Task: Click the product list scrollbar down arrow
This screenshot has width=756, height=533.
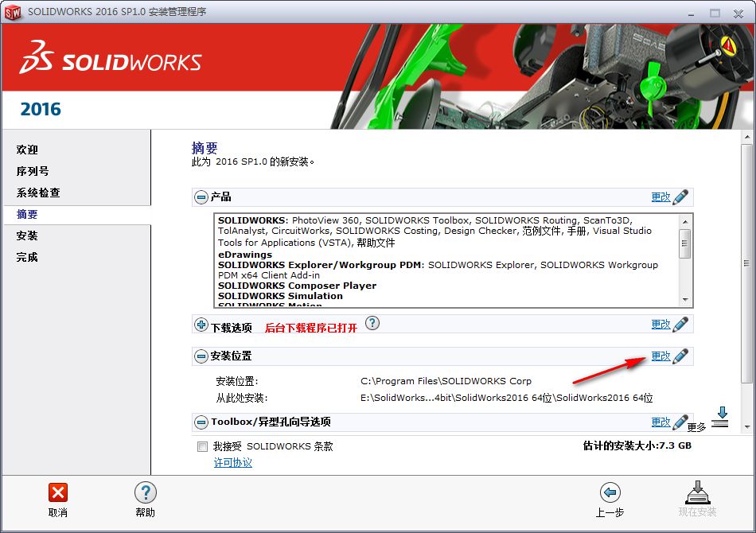Action: coord(685,301)
